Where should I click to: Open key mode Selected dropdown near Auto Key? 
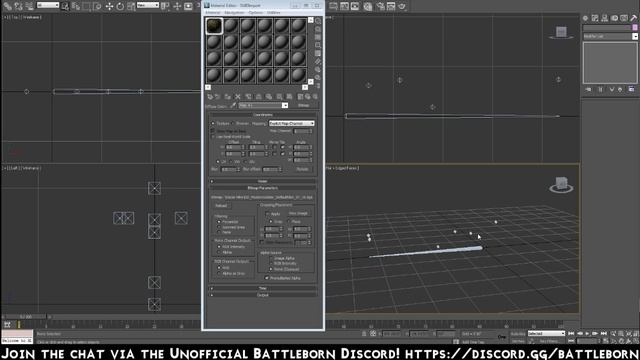(546, 333)
